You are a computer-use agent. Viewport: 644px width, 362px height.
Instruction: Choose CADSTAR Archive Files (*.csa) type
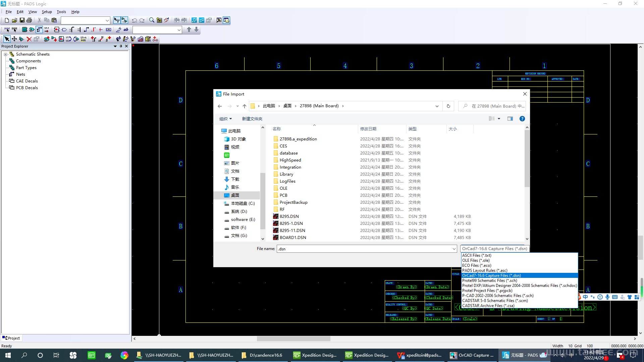point(520,305)
